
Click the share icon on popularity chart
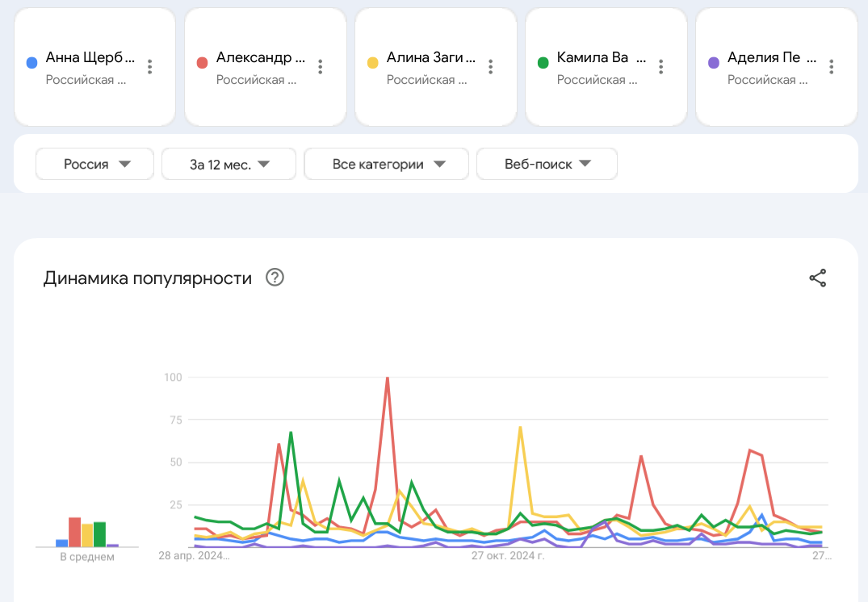coord(818,278)
